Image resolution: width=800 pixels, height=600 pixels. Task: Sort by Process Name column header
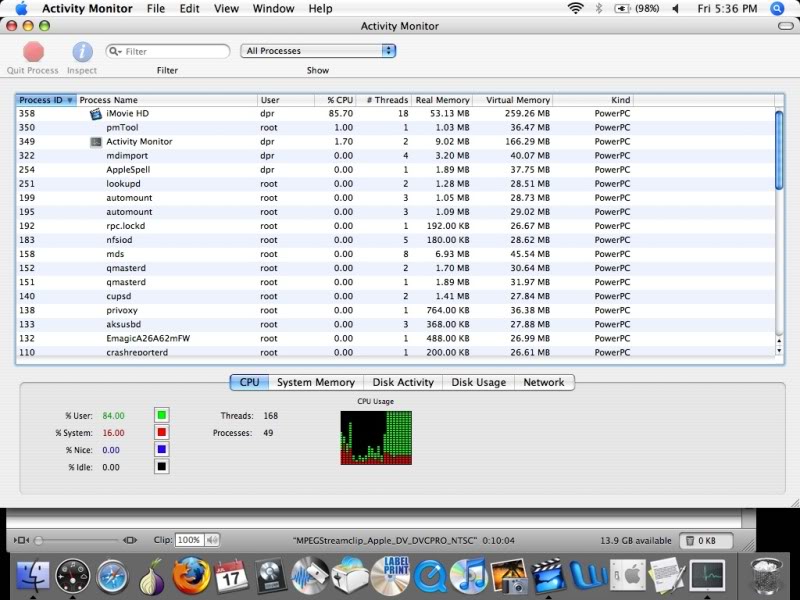(x=167, y=100)
